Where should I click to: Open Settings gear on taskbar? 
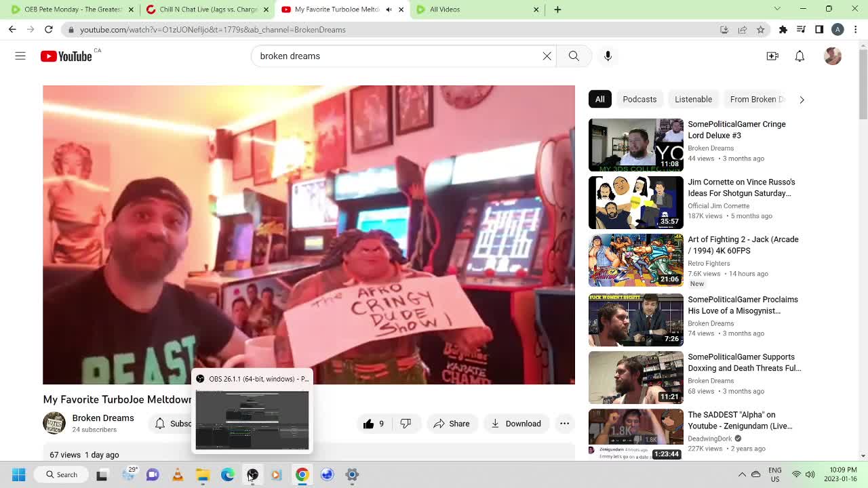[352, 474]
